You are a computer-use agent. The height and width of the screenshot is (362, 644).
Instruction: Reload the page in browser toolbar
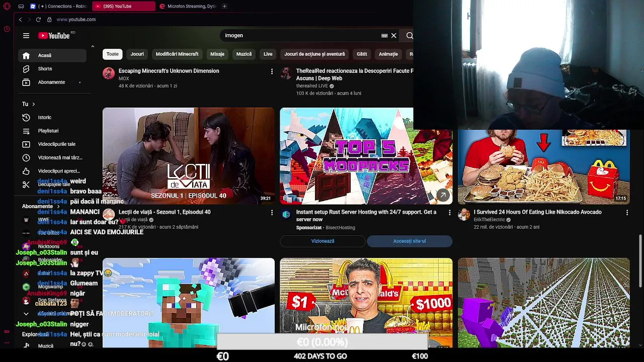click(38, 20)
